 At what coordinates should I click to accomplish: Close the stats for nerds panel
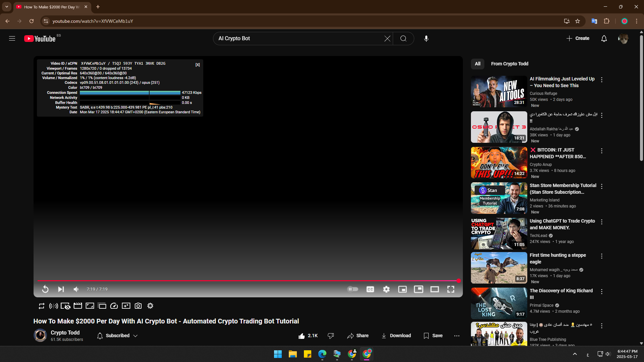pos(198,65)
